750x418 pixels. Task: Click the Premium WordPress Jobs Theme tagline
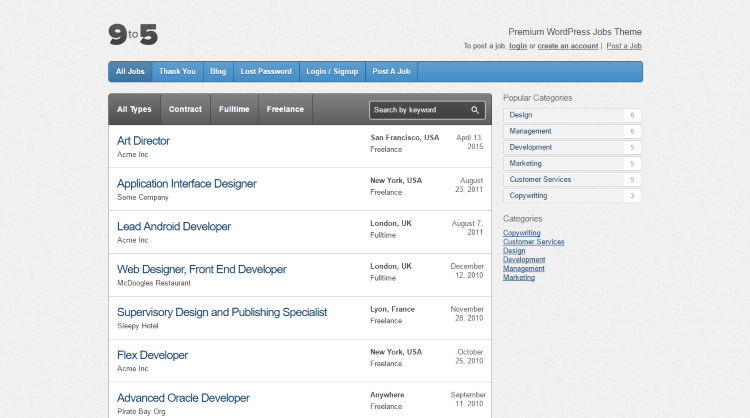(575, 32)
